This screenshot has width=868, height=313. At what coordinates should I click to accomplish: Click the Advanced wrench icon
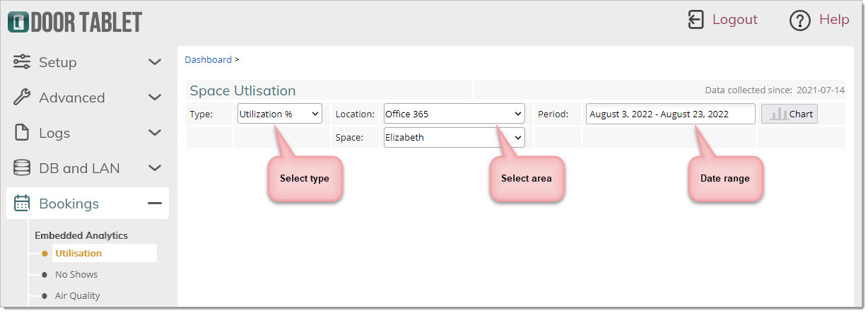(22, 98)
